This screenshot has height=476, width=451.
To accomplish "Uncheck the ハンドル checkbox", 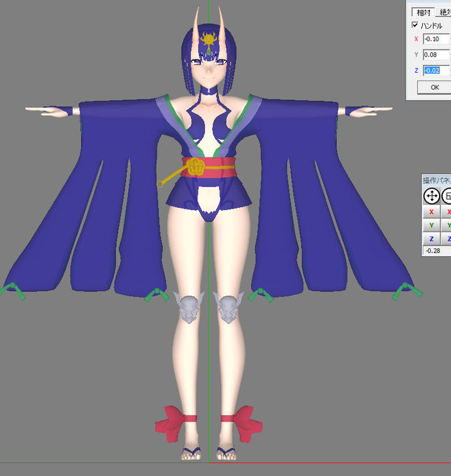I will [415, 25].
